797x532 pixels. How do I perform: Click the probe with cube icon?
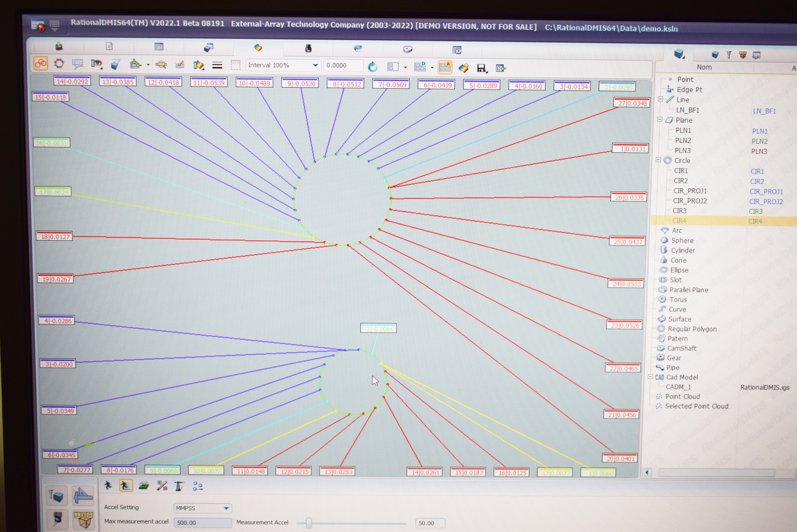(x=57, y=496)
